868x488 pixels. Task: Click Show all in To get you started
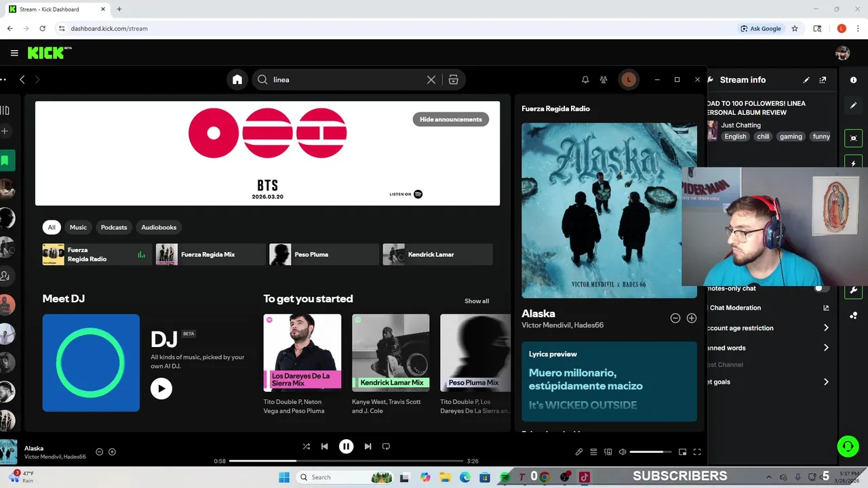point(477,301)
